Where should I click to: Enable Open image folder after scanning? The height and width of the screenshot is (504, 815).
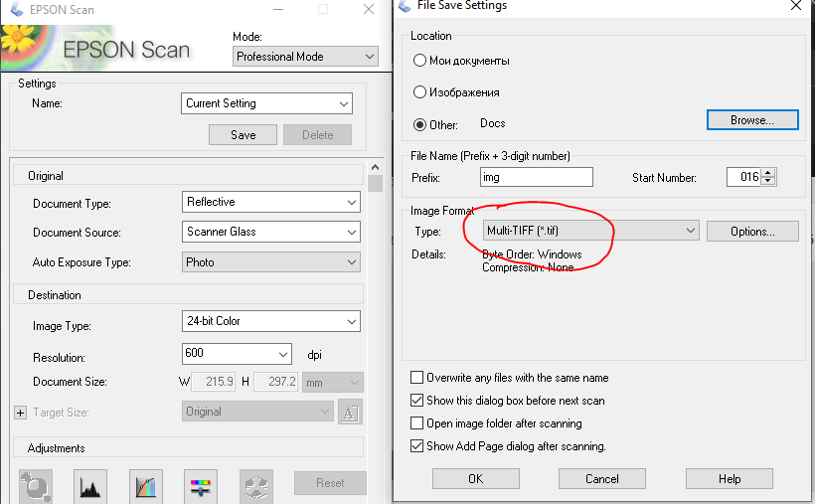416,422
